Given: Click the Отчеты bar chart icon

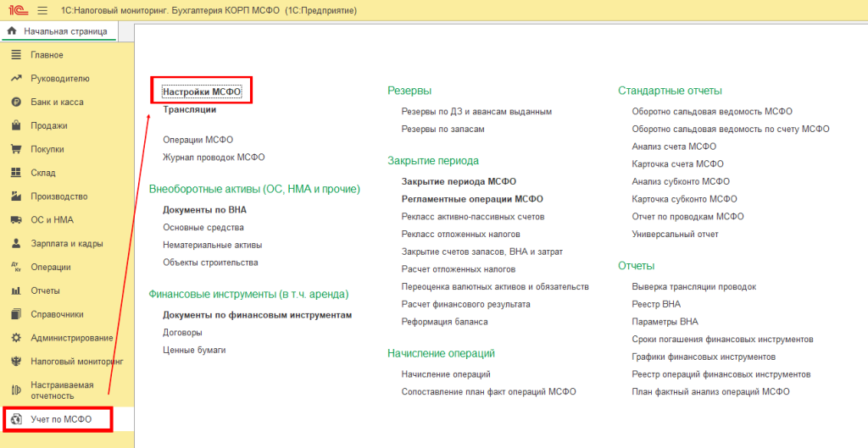Looking at the screenshot, I should [x=15, y=290].
